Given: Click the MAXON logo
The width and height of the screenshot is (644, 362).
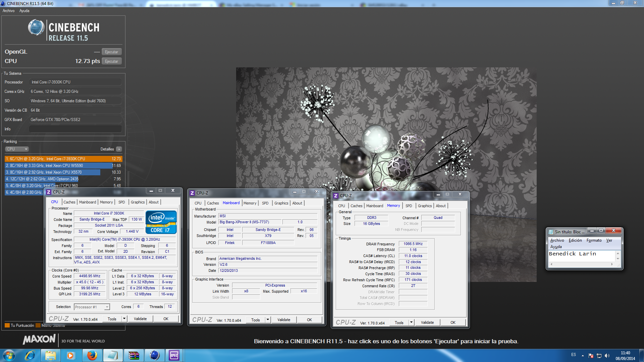Looking at the screenshot, I should coord(39,339).
